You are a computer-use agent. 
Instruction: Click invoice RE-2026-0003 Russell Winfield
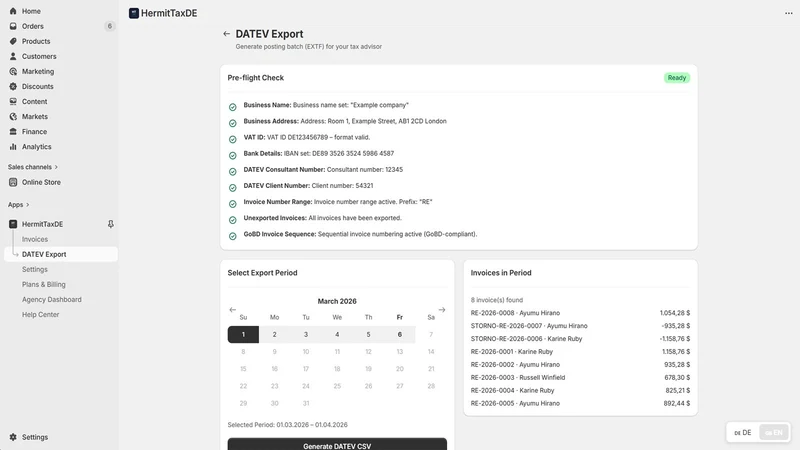[518, 378]
